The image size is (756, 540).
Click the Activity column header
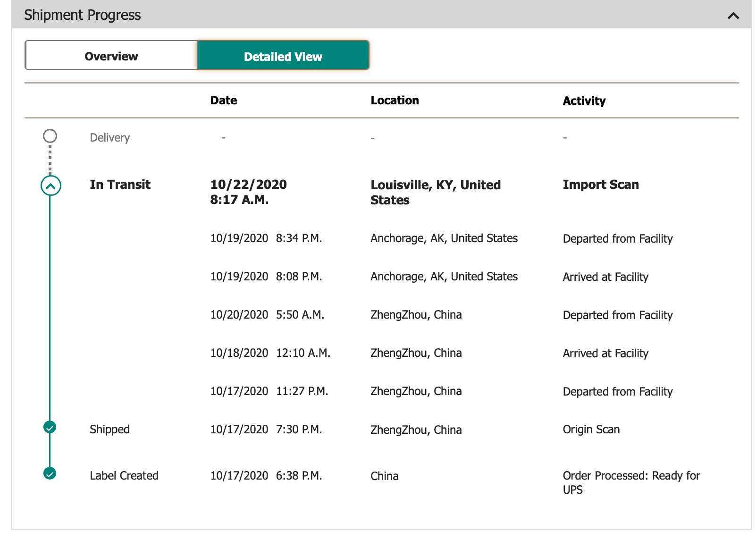(x=584, y=101)
